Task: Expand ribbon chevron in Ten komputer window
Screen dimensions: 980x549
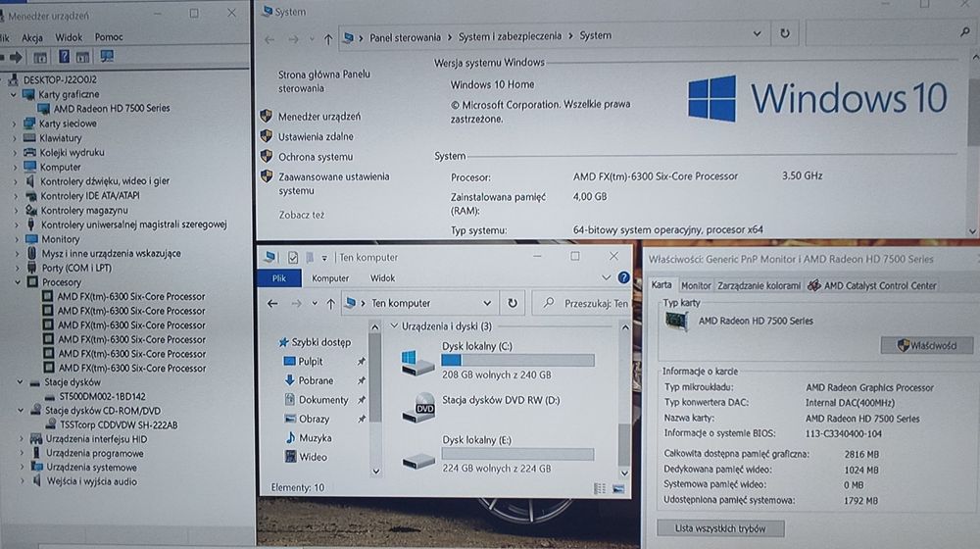Action: [606, 277]
